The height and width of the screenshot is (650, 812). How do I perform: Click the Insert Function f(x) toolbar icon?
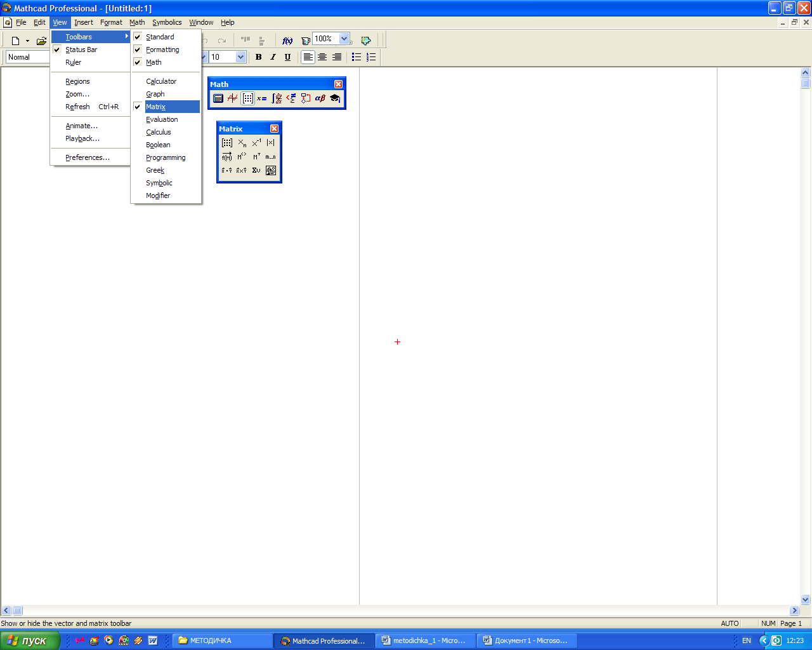[287, 40]
